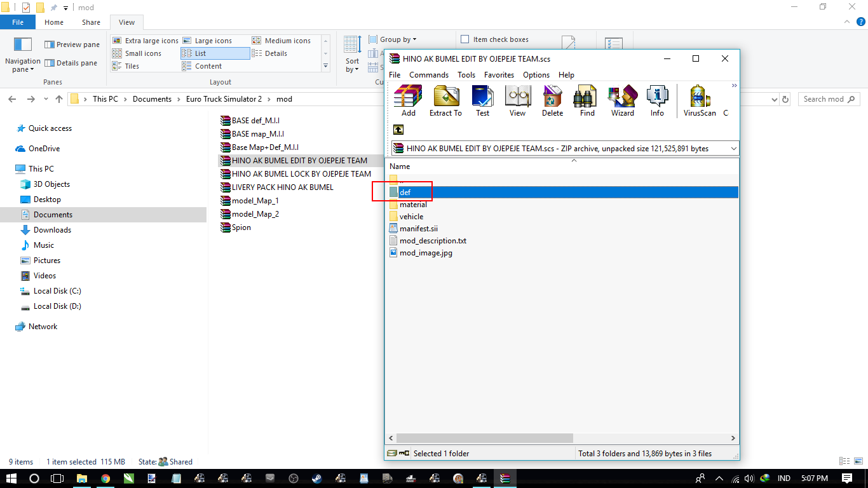Open the Sort by dropdown

[352, 55]
